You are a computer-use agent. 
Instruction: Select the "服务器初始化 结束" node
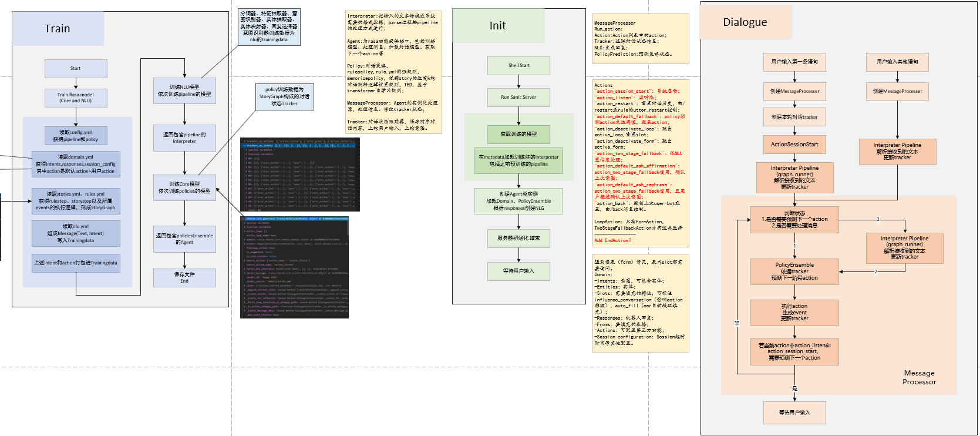point(519,238)
